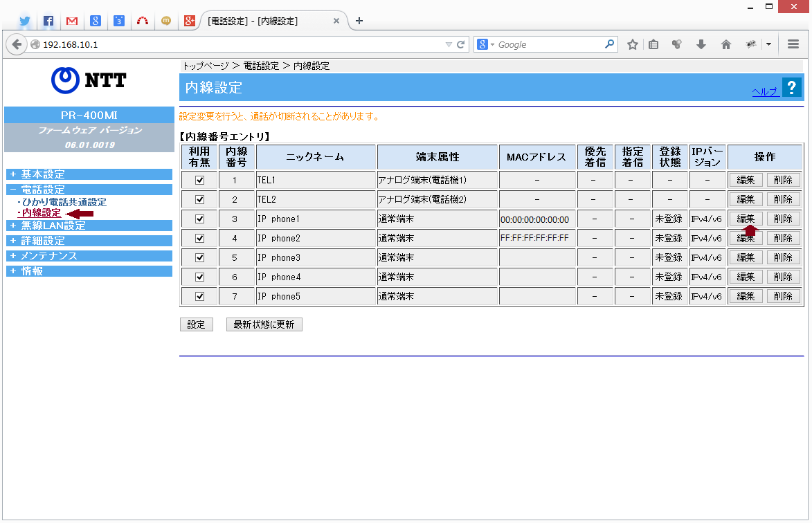Toggle the IP phone1 enable checkbox
Viewport: 812px width, 523px height.
point(199,219)
